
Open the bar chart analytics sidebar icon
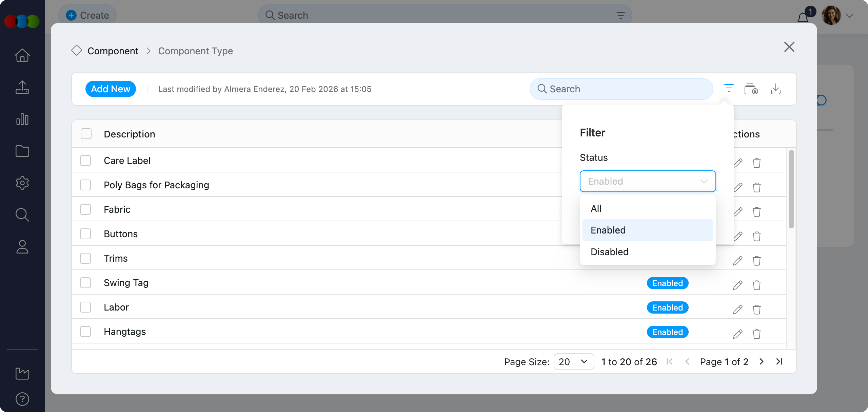coord(22,119)
